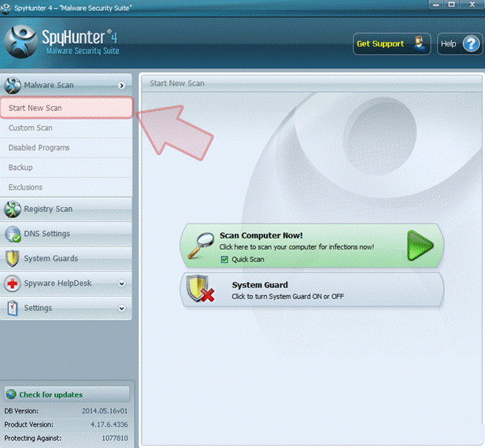This screenshot has width=485, height=448.
Task: Open Disabled Programs menu item
Action: coord(66,147)
